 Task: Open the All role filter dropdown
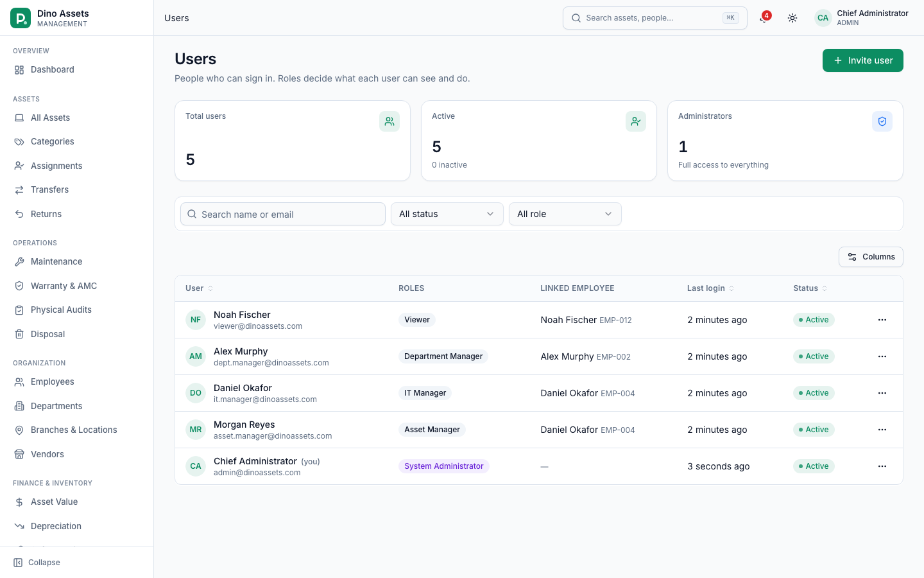pyautogui.click(x=565, y=214)
